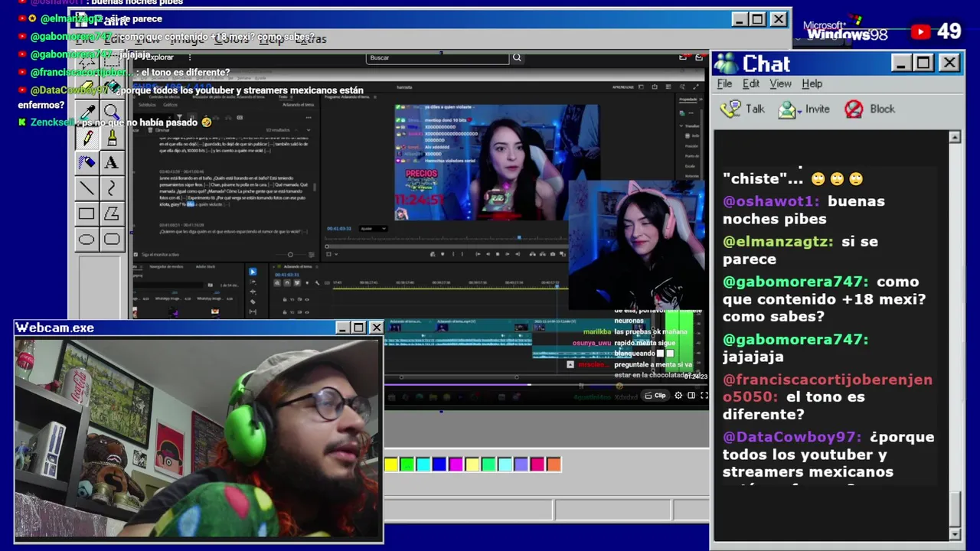Image resolution: width=980 pixels, height=551 pixels.
Task: Enter fullscreen in the YouTube player
Action: click(x=704, y=396)
